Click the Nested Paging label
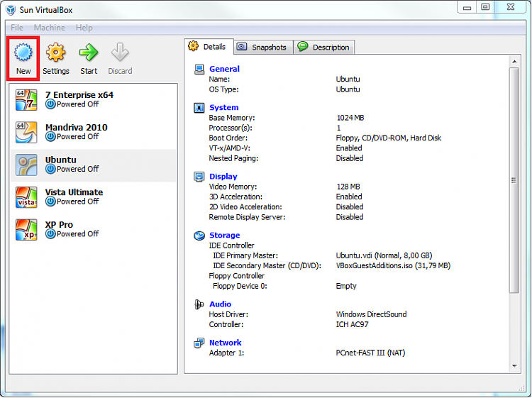This screenshot has width=532, height=398. tap(233, 158)
